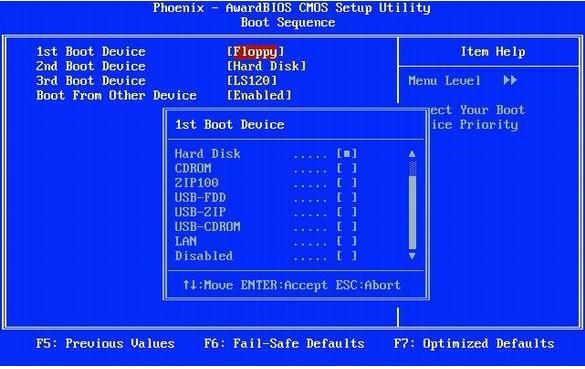Click the '2nd Boot Device' row label

[91, 66]
